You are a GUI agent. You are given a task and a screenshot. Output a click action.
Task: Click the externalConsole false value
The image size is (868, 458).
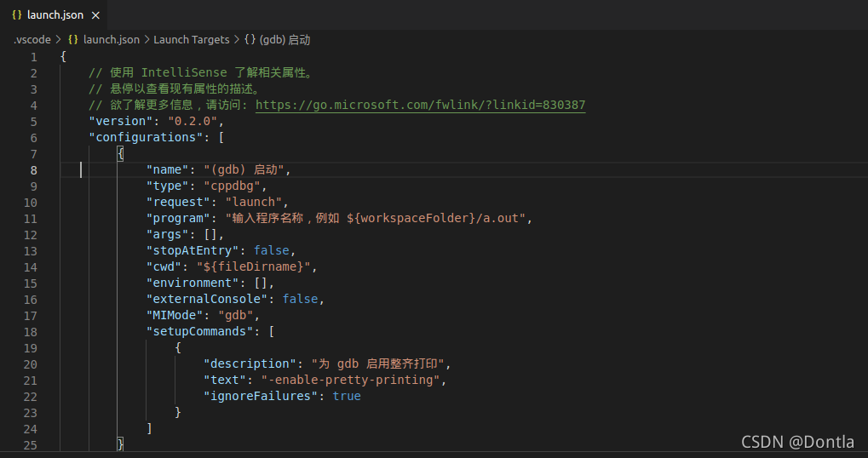[x=300, y=299]
